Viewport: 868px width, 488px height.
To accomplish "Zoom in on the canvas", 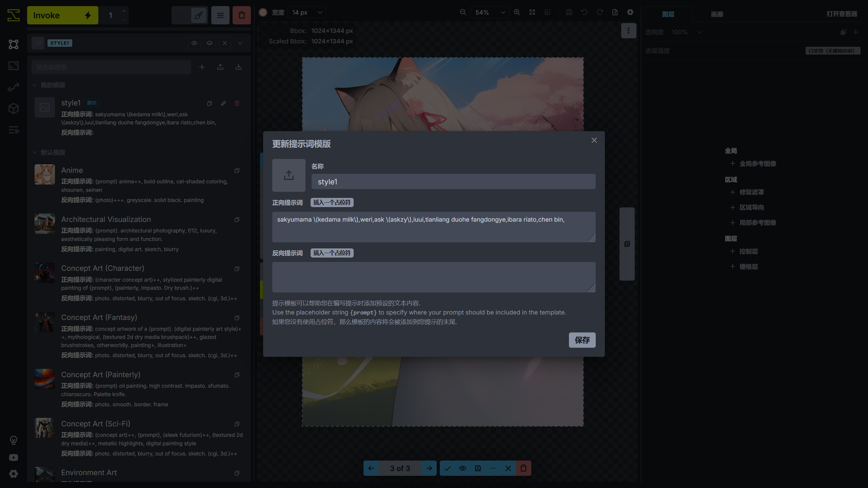I will (517, 12).
